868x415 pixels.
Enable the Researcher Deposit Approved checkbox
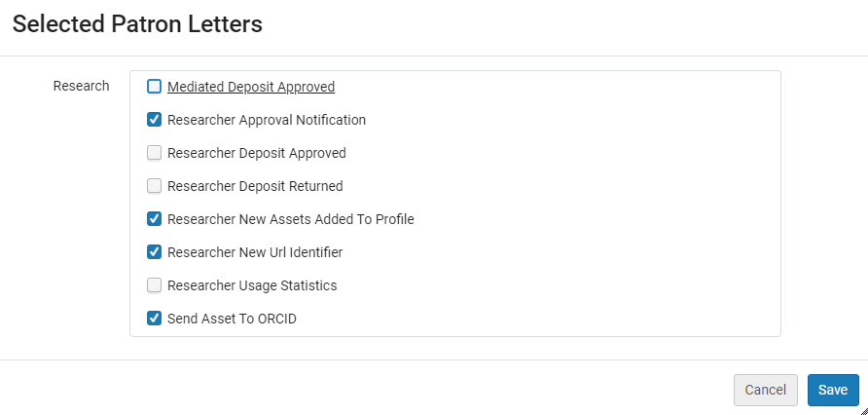coord(155,153)
